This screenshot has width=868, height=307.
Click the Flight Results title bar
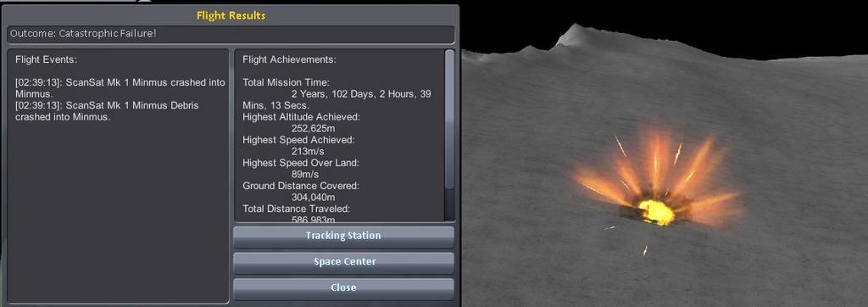231,15
